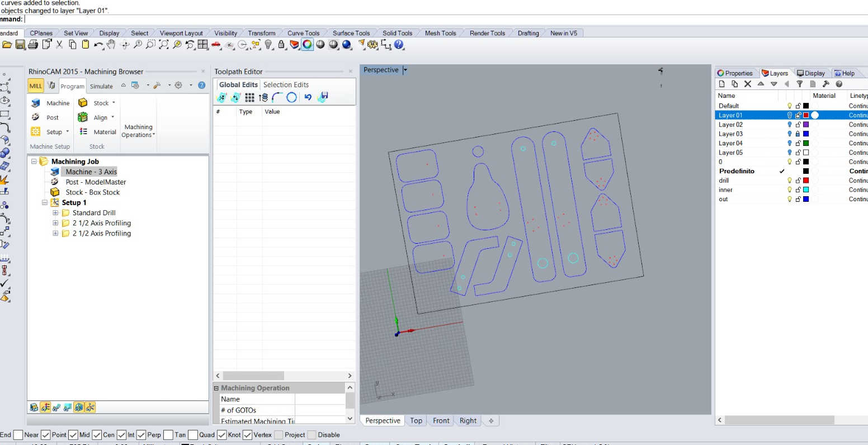Click the hammer tools icon in Layers panel
The image size is (868, 445).
pyautogui.click(x=825, y=84)
